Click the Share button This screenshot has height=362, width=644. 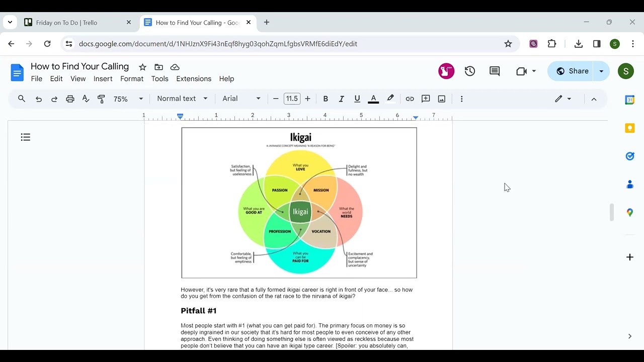click(x=572, y=71)
